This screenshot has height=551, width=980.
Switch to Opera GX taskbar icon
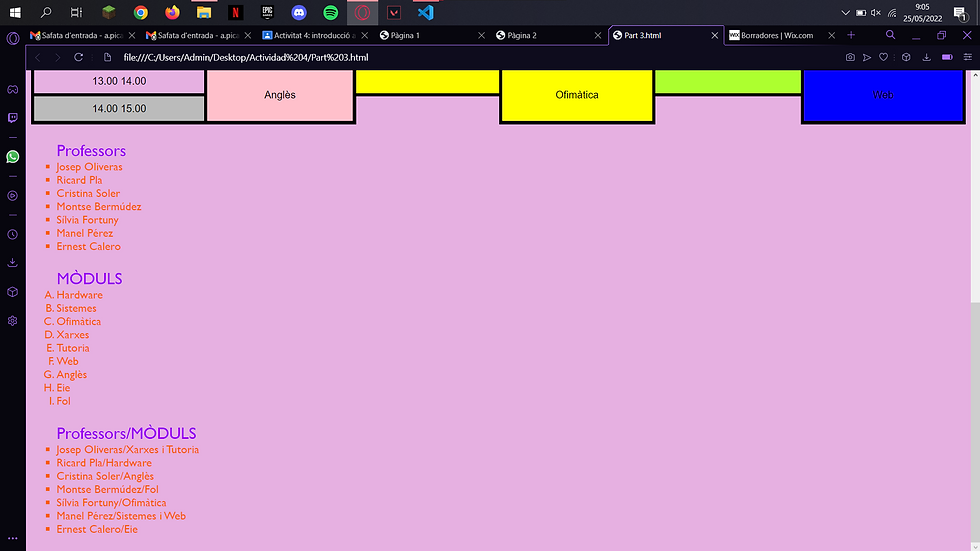point(362,12)
